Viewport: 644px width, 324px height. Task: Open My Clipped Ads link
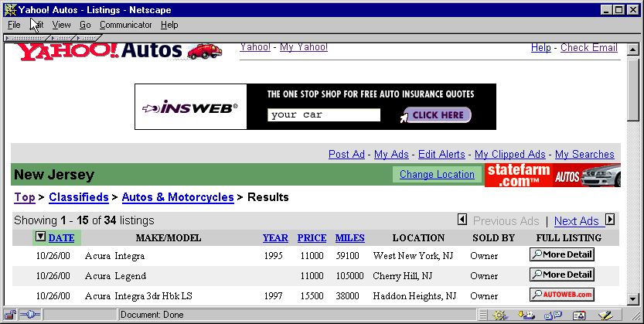point(510,155)
